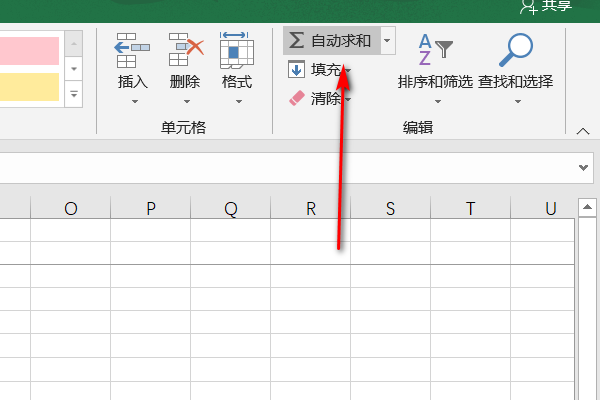Select column S header

click(390, 209)
